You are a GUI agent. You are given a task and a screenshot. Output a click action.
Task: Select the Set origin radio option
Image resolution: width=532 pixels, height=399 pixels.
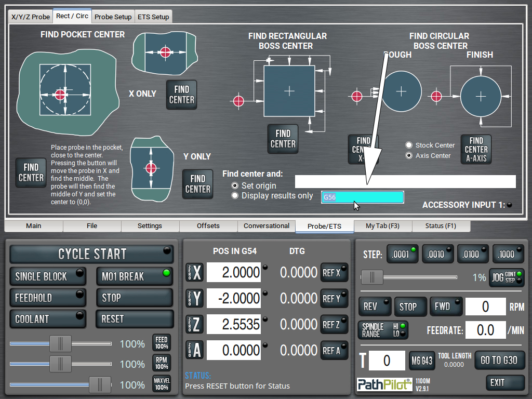pos(235,185)
